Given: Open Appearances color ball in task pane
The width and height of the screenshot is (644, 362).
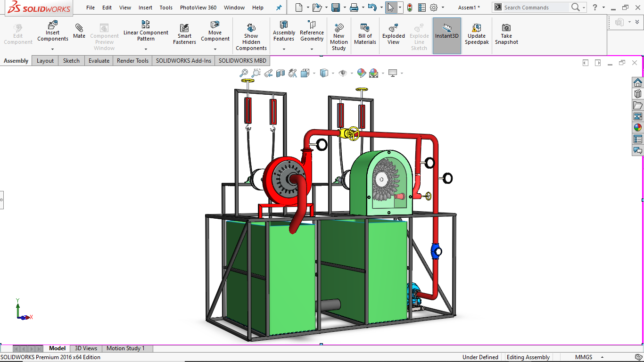Looking at the screenshot, I should (x=638, y=128).
